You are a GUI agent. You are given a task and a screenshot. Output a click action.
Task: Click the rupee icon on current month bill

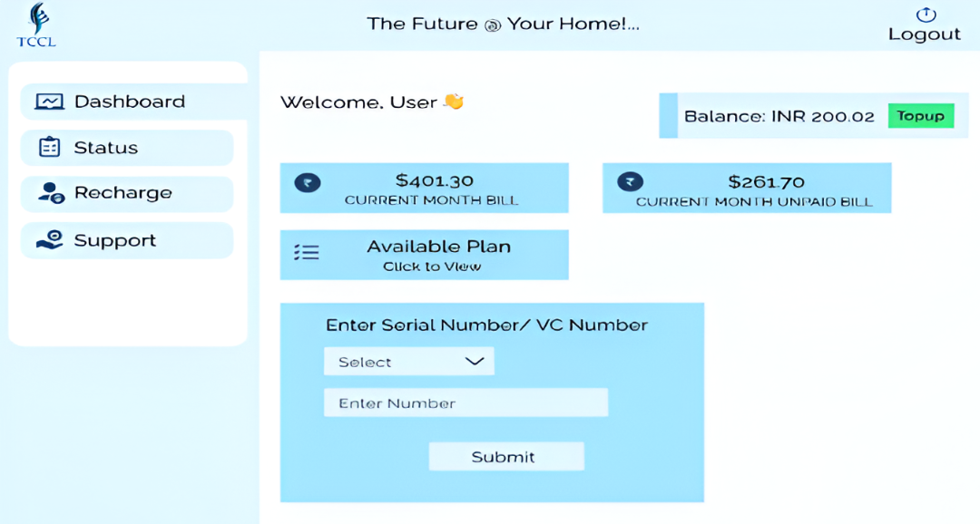307,181
